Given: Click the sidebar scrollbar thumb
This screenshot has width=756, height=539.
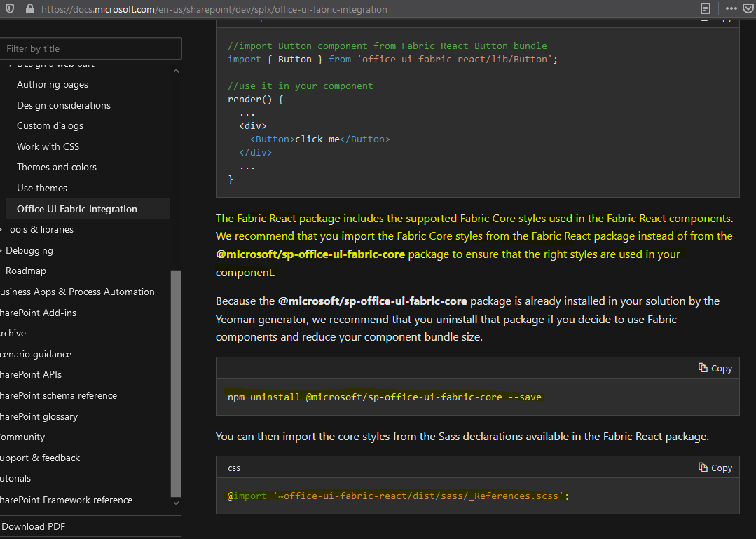Looking at the screenshot, I should pos(176,384).
